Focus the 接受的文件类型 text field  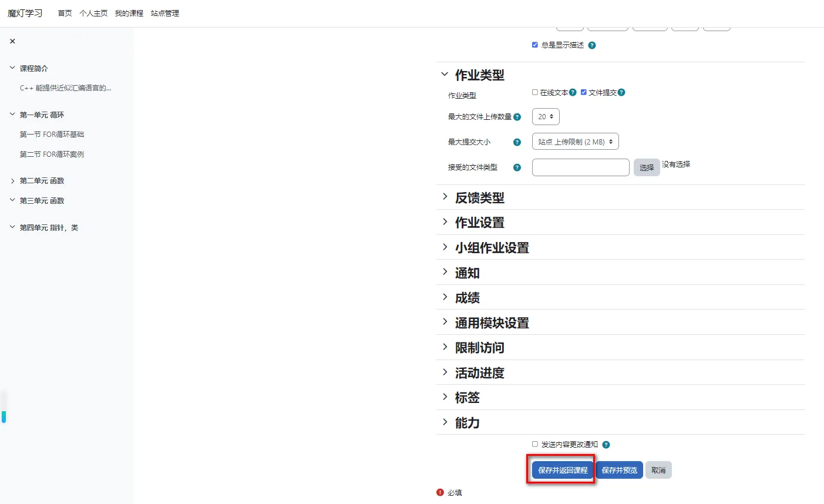581,167
